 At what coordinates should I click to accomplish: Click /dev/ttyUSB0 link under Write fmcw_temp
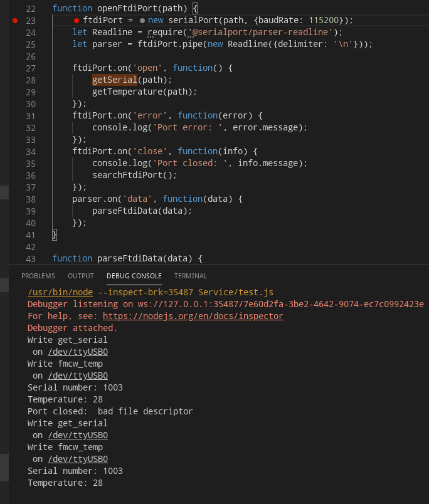point(78,375)
